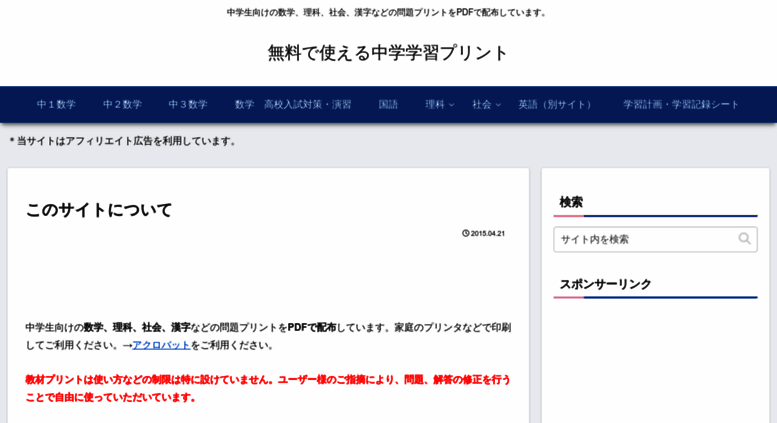The height and width of the screenshot is (423, 777).
Task: Click the top tagline 中学生向けの数学、理科 text
Action: pyautogui.click(x=388, y=12)
